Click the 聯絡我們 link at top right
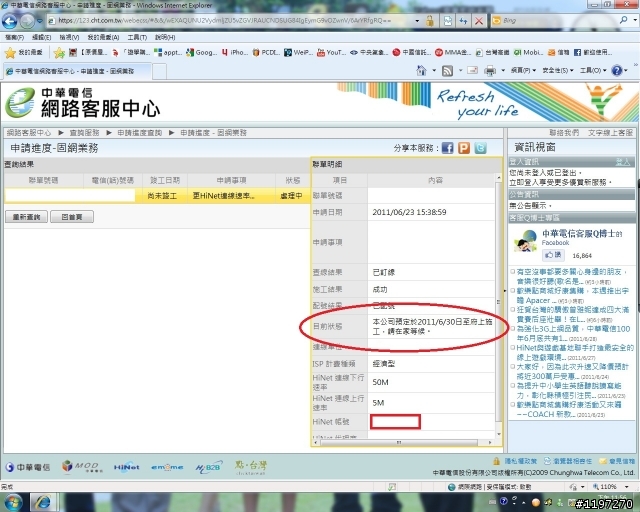640x512 pixels. point(564,133)
